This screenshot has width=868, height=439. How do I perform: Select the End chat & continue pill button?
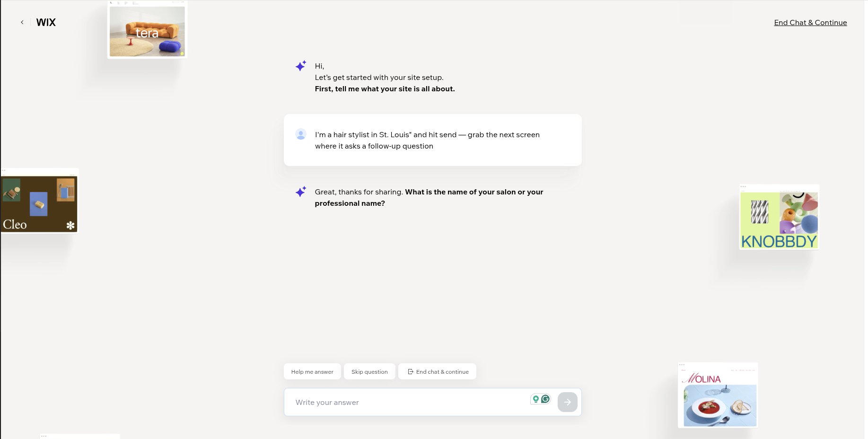coord(437,371)
